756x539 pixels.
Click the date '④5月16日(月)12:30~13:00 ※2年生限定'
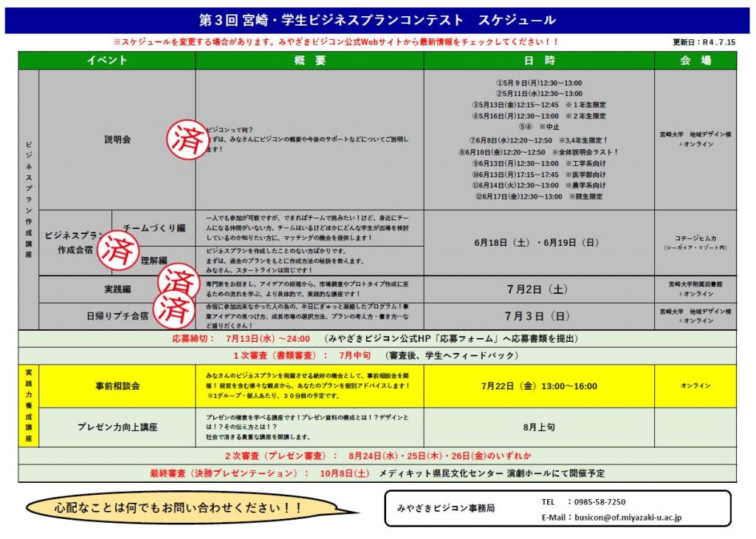click(539, 116)
